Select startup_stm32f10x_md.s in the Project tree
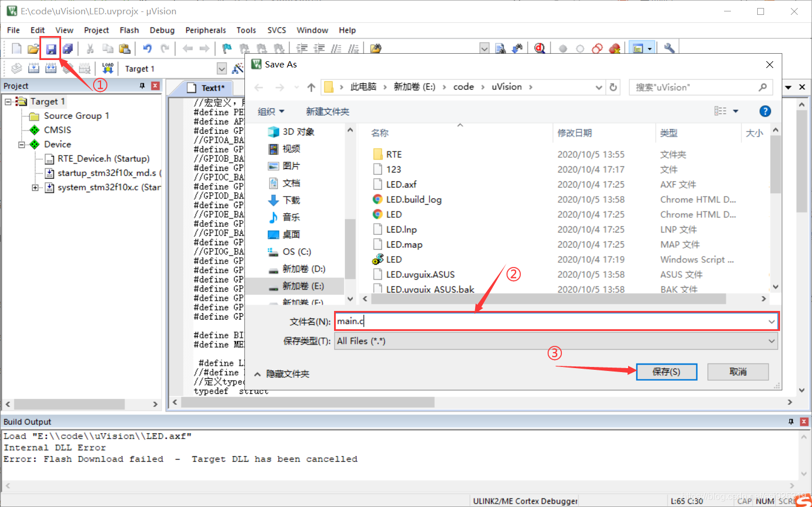Image resolution: width=812 pixels, height=507 pixels. [x=108, y=173]
